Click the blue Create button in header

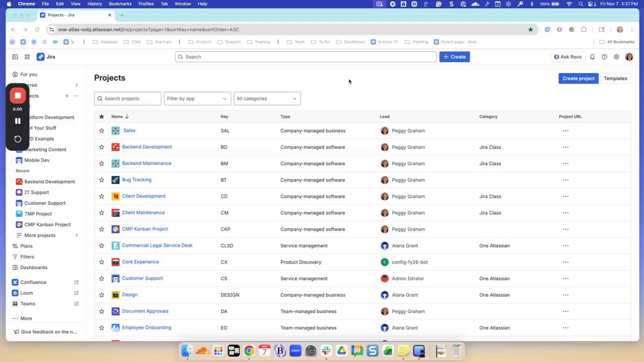[x=454, y=57]
